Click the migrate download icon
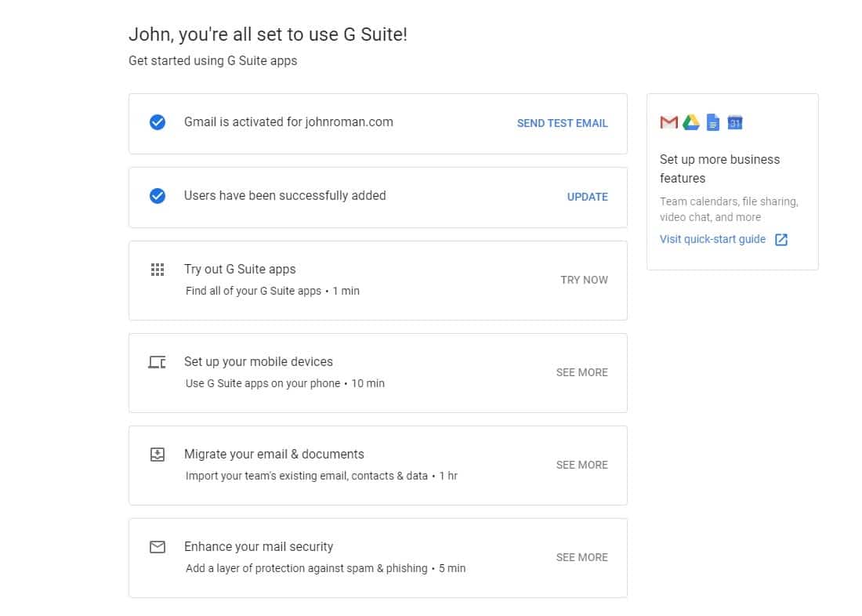This screenshot has width=862, height=616. click(x=157, y=455)
